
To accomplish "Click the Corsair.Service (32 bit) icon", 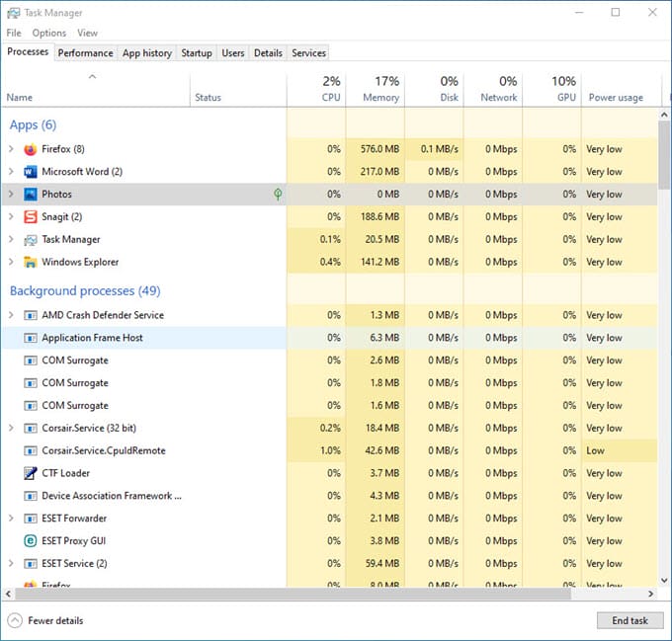I will point(31,429).
